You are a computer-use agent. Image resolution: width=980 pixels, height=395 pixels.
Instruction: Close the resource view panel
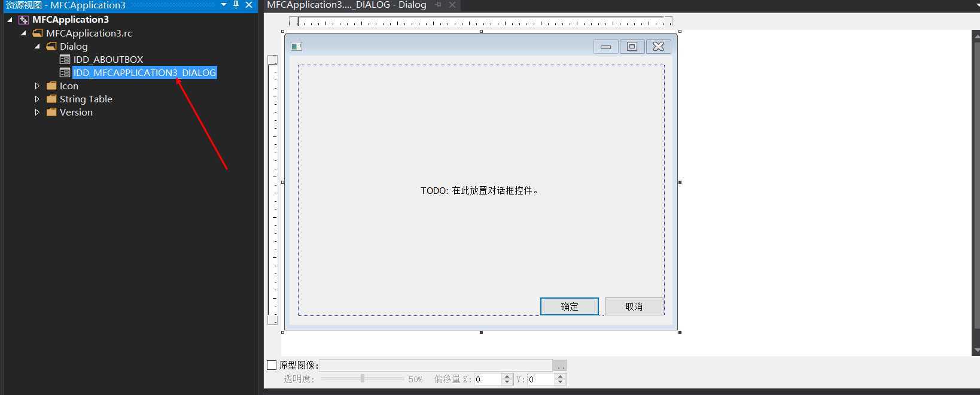pos(249,5)
